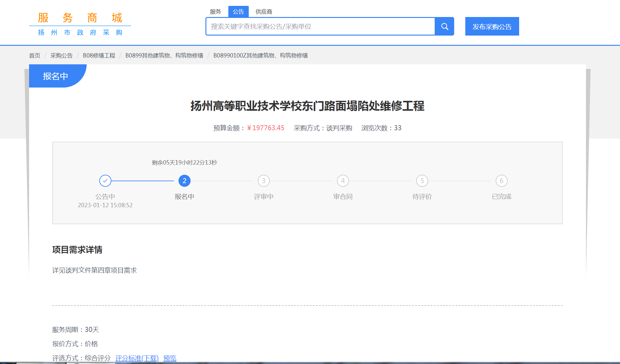
Task: Open 采购公告 breadcrumb link
Action: click(x=61, y=56)
